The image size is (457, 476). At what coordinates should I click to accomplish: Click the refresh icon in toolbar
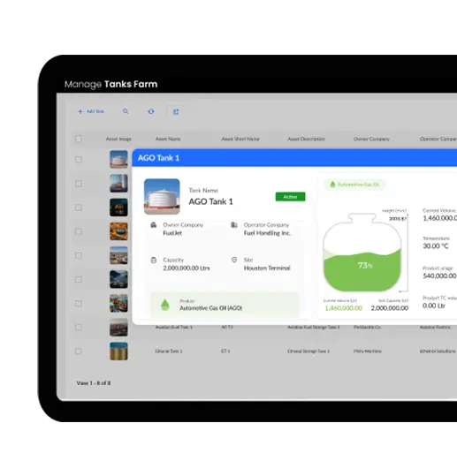pyautogui.click(x=151, y=111)
